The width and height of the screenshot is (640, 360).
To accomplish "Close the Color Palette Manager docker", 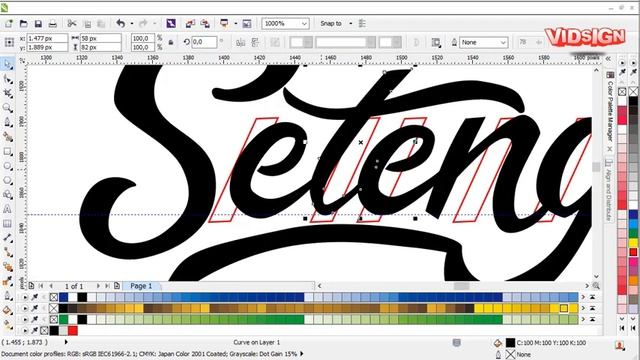I will pyautogui.click(x=610, y=149).
